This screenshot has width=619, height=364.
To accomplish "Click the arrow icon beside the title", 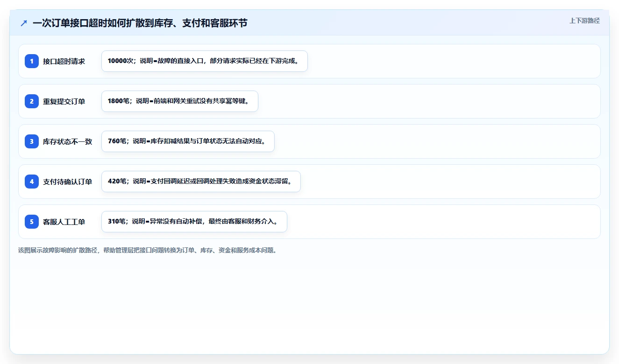I will 24,23.
